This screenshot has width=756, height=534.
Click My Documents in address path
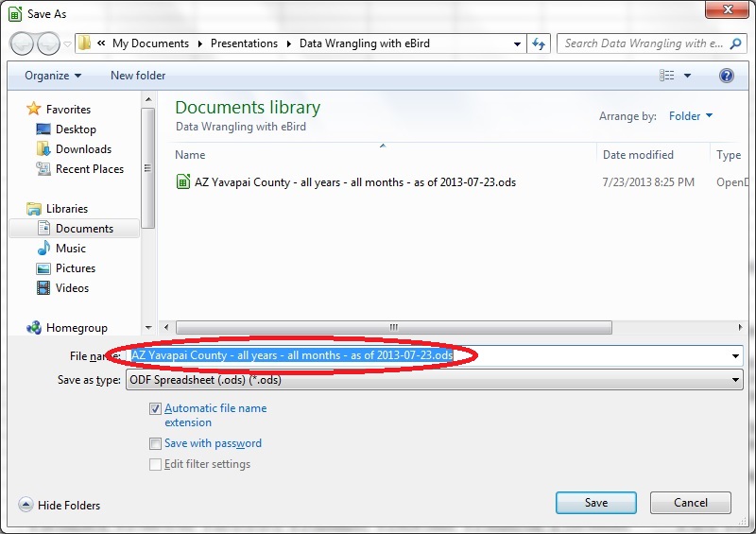point(150,43)
